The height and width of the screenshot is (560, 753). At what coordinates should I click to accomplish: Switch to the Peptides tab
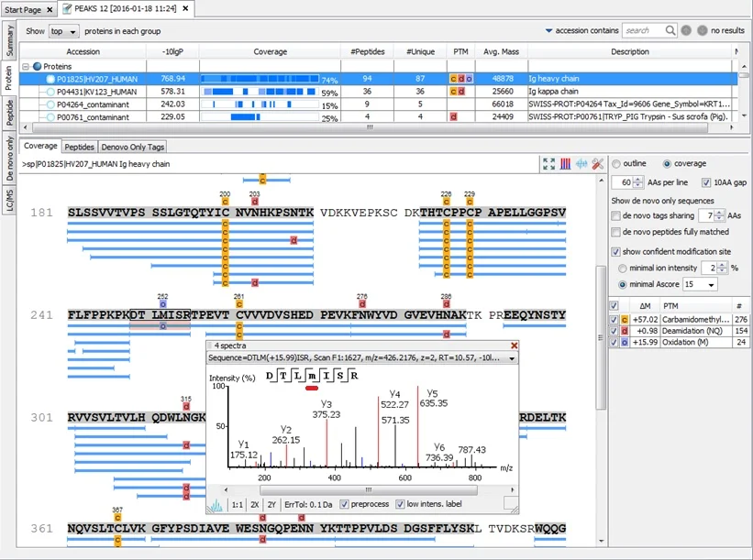click(x=79, y=147)
